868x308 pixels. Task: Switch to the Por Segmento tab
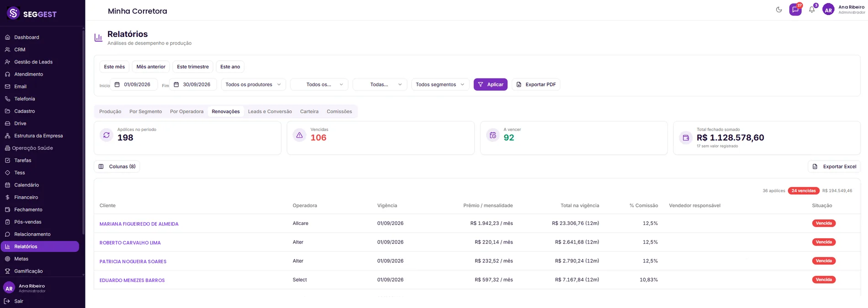tap(146, 112)
